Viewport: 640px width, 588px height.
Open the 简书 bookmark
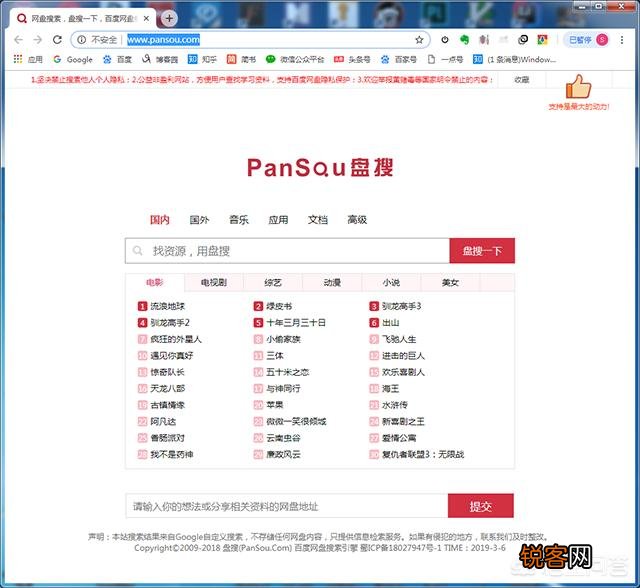[241, 60]
